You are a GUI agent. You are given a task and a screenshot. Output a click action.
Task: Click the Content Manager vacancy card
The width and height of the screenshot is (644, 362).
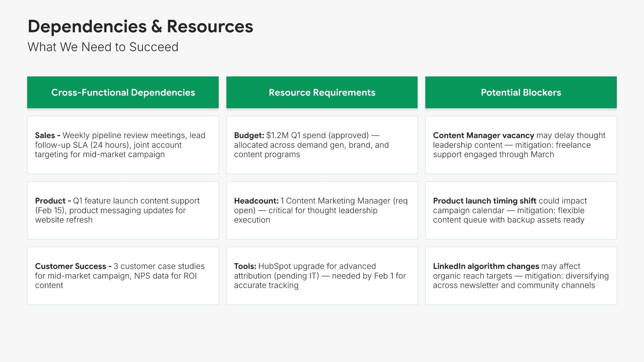pos(521,145)
